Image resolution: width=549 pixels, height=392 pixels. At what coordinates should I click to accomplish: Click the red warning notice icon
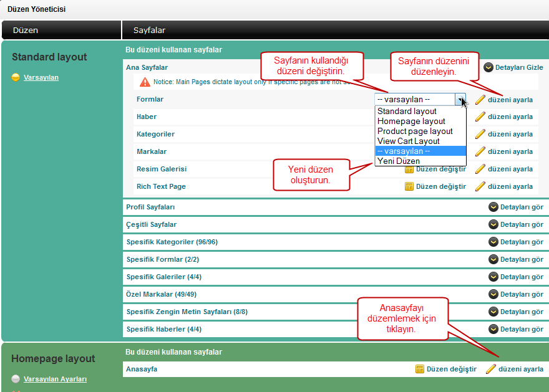click(145, 82)
